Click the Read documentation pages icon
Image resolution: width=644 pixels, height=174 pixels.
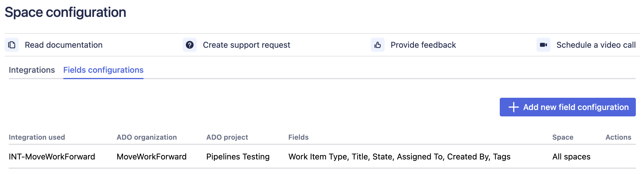click(12, 45)
